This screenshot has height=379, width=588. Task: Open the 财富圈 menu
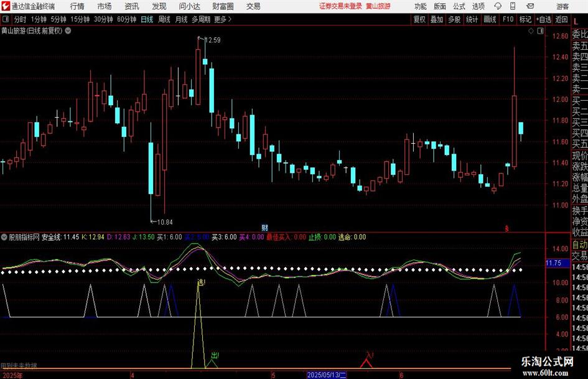point(223,6)
